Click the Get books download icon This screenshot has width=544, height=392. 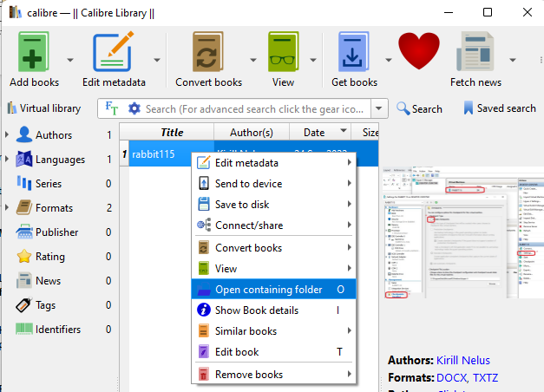pyautogui.click(x=353, y=52)
